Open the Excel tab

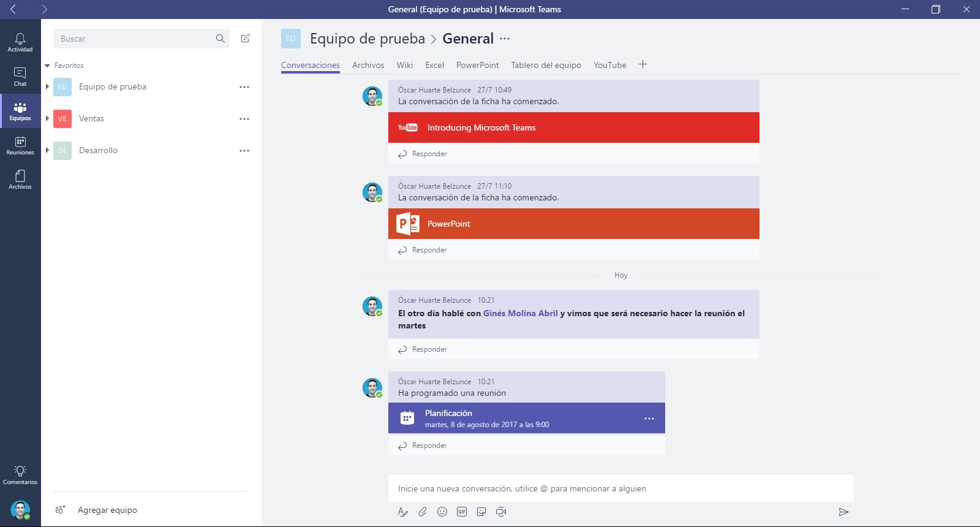pyautogui.click(x=435, y=65)
